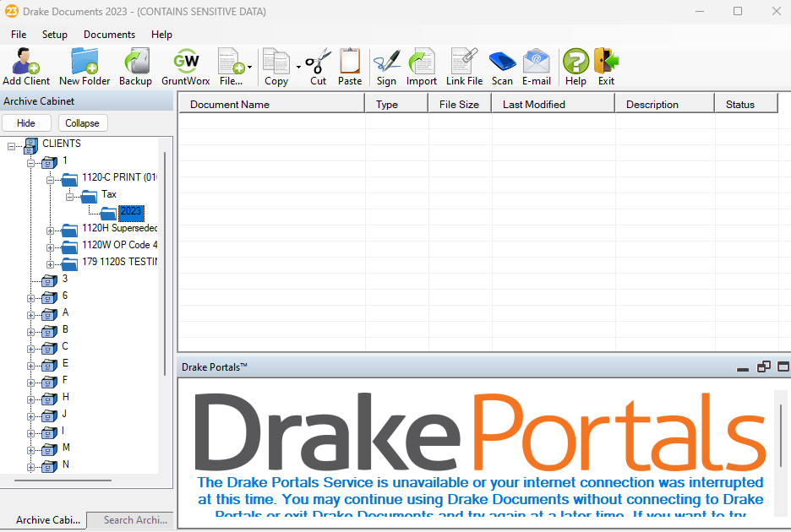Image resolution: width=791 pixels, height=532 pixels.
Task: Start a Scan from the toolbar
Action: coord(503,67)
